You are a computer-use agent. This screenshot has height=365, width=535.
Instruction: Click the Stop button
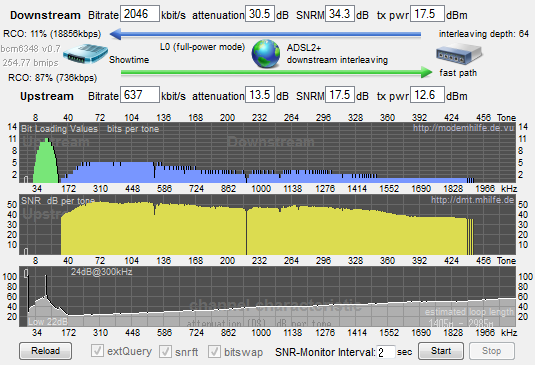[x=492, y=351]
